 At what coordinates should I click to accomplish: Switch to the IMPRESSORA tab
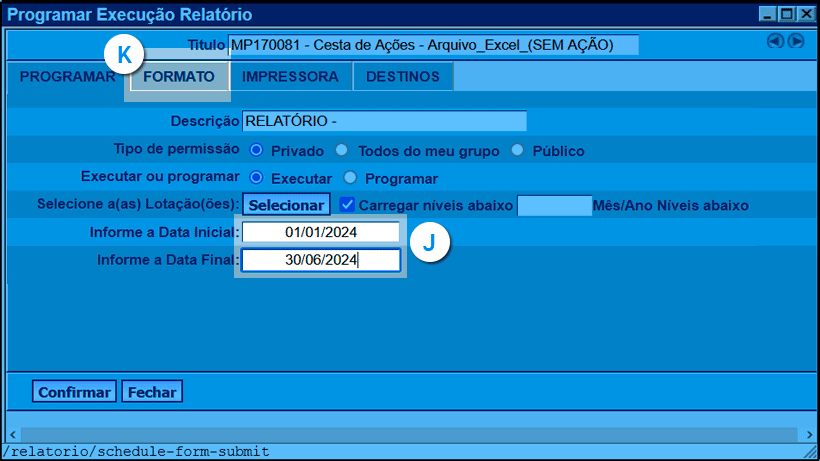[290, 76]
